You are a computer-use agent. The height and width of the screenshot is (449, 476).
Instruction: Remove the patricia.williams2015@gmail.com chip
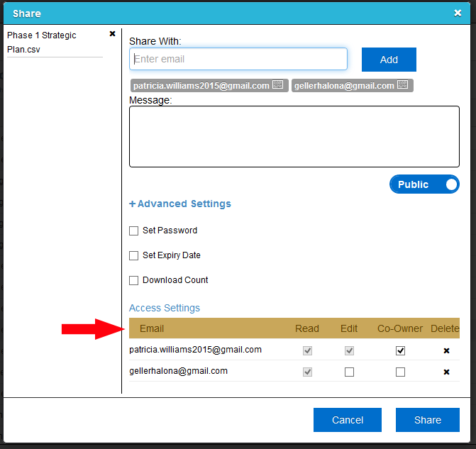pos(278,85)
